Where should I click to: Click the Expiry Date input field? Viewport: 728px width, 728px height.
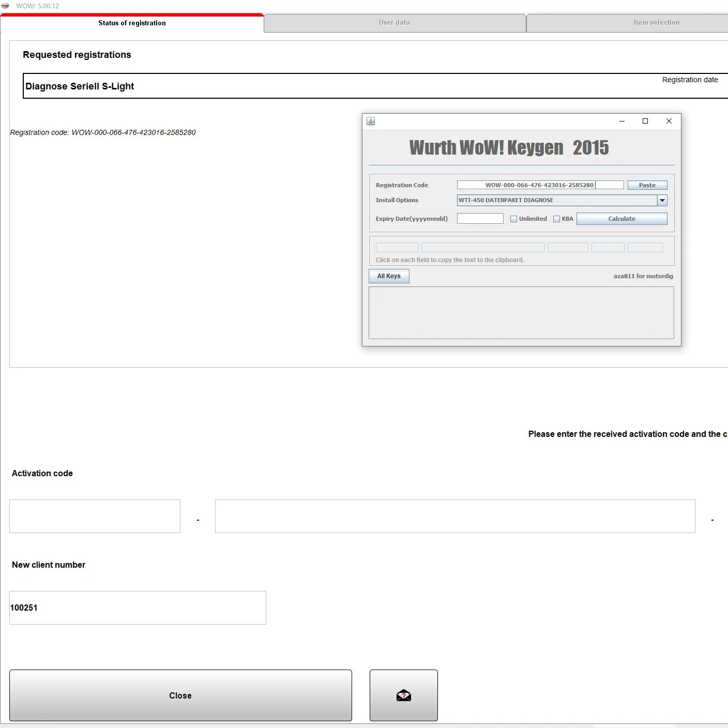[x=480, y=219]
